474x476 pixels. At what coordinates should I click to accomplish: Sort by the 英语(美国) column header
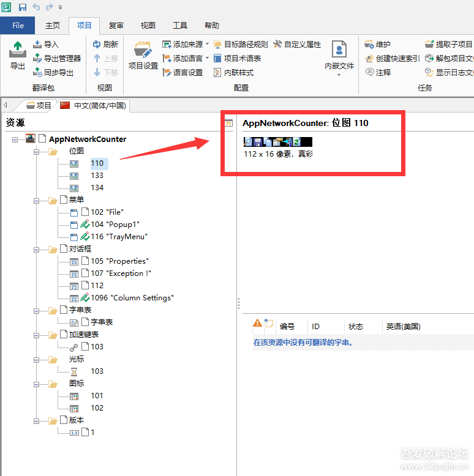coord(403,327)
